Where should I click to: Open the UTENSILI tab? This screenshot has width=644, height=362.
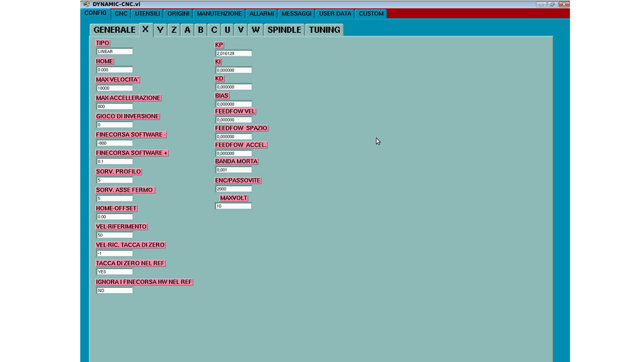[x=148, y=13]
